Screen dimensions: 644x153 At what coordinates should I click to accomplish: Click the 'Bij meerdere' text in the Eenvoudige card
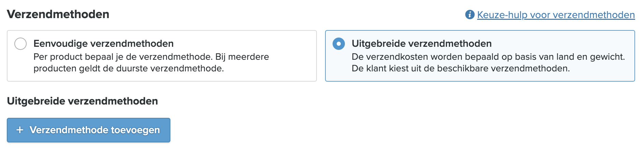click(x=242, y=57)
